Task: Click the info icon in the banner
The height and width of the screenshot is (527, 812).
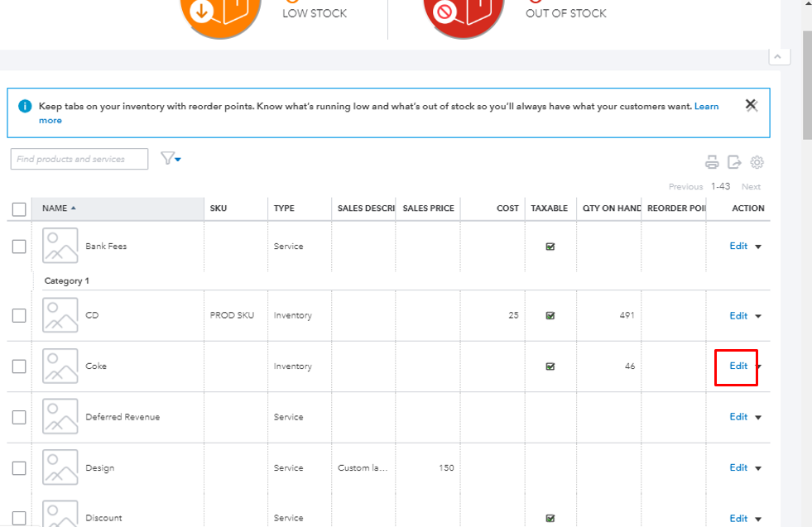Action: pos(25,106)
